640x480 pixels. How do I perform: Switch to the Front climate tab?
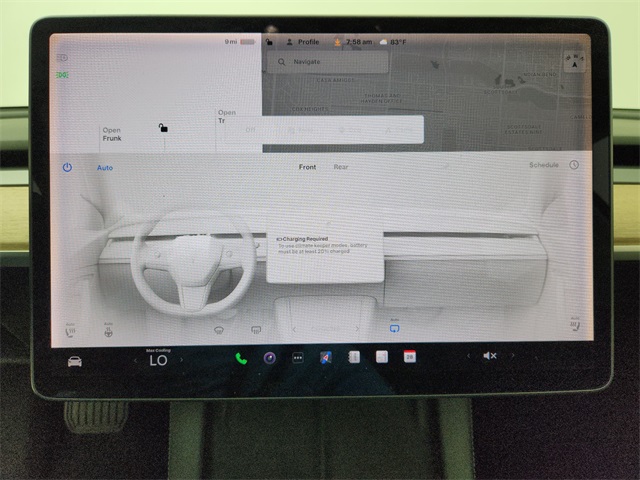click(307, 167)
